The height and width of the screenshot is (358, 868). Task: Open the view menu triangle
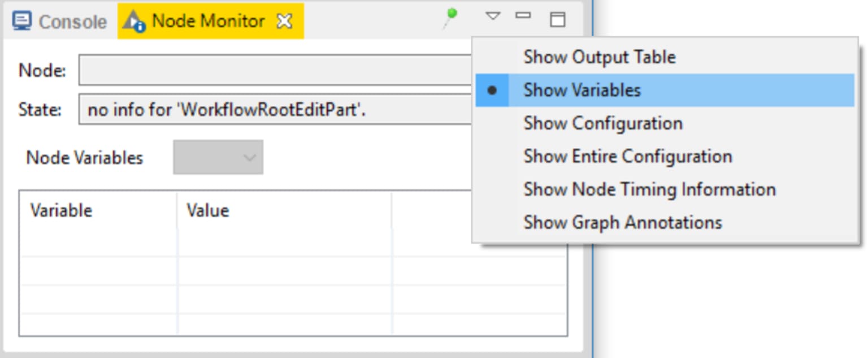coord(493,16)
